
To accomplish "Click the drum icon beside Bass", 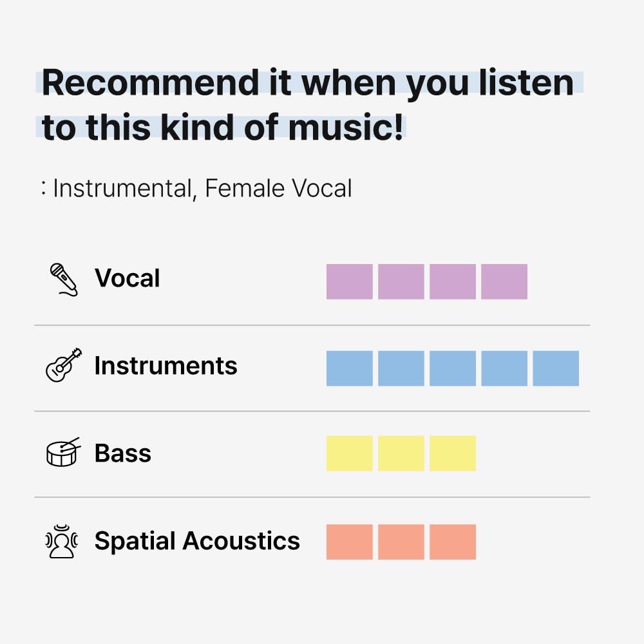I will [x=63, y=452].
